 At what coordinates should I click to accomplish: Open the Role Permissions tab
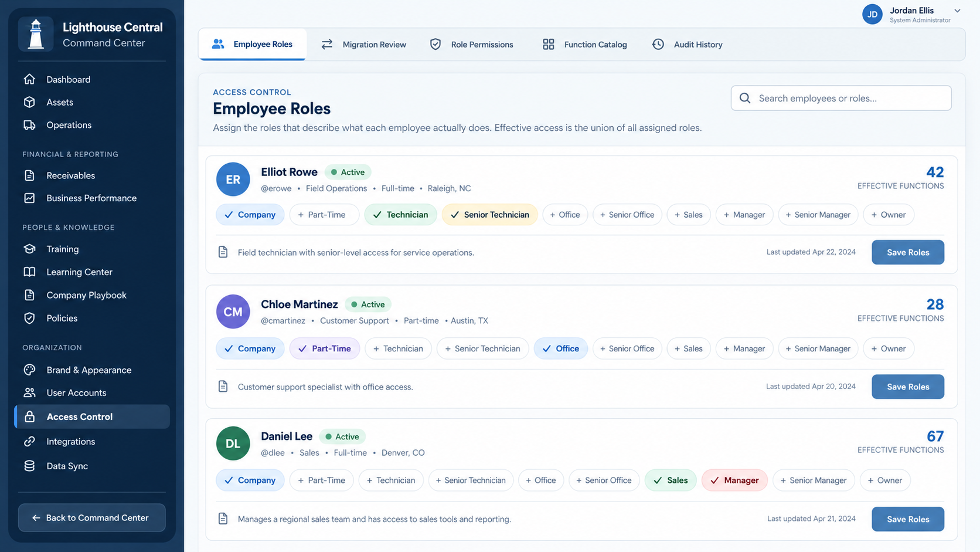tap(471, 45)
